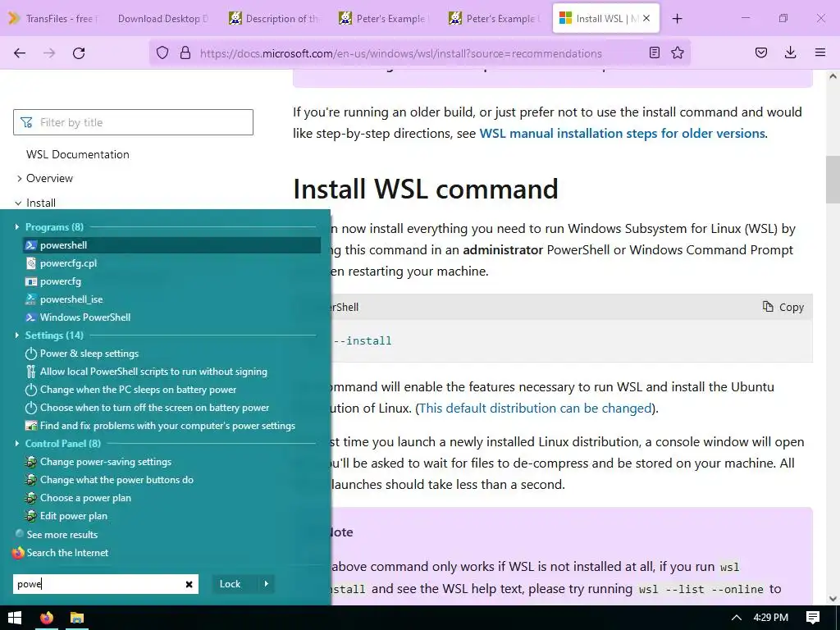840x630 pixels.
Task: Click the Install WSL command heading
Action: [426, 189]
